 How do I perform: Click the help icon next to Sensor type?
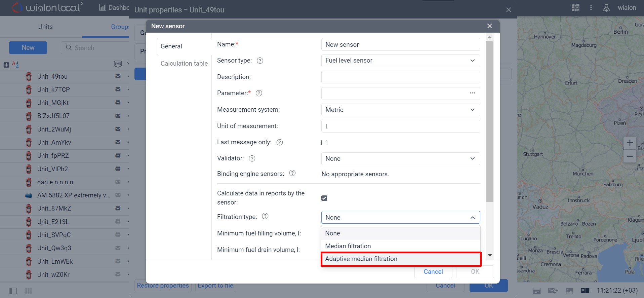[x=260, y=61]
